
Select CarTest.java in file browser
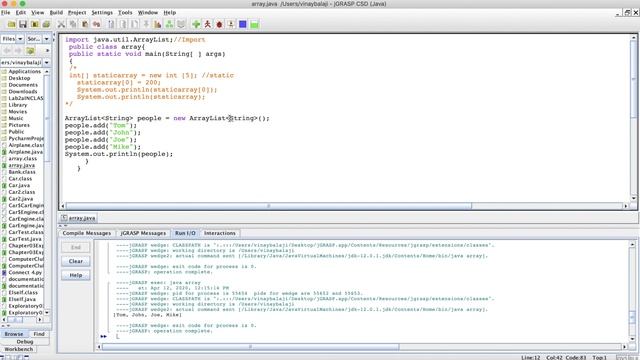[x=24, y=239]
